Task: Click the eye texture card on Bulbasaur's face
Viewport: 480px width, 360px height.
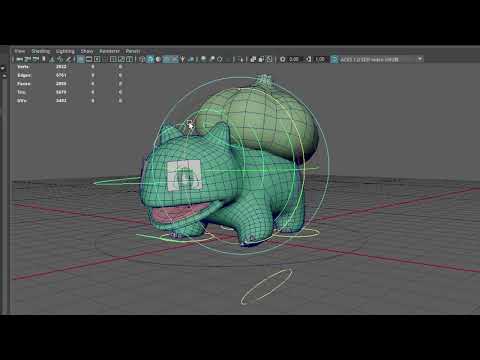Action: [184, 175]
